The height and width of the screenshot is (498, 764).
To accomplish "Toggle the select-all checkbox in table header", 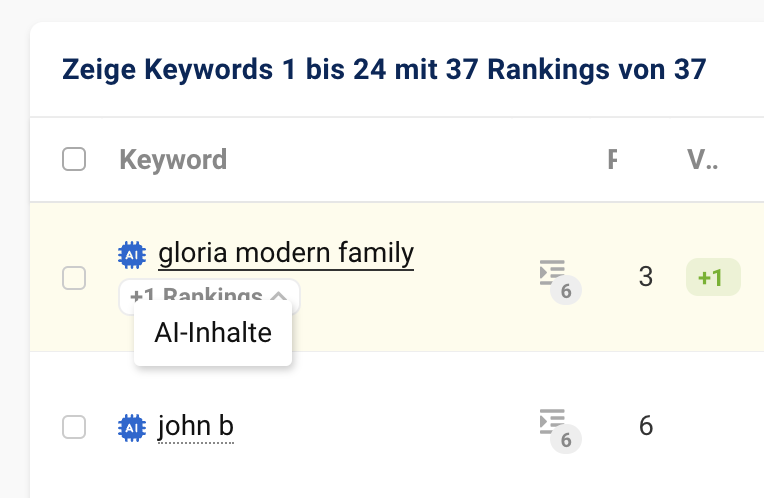I will click(x=74, y=159).
